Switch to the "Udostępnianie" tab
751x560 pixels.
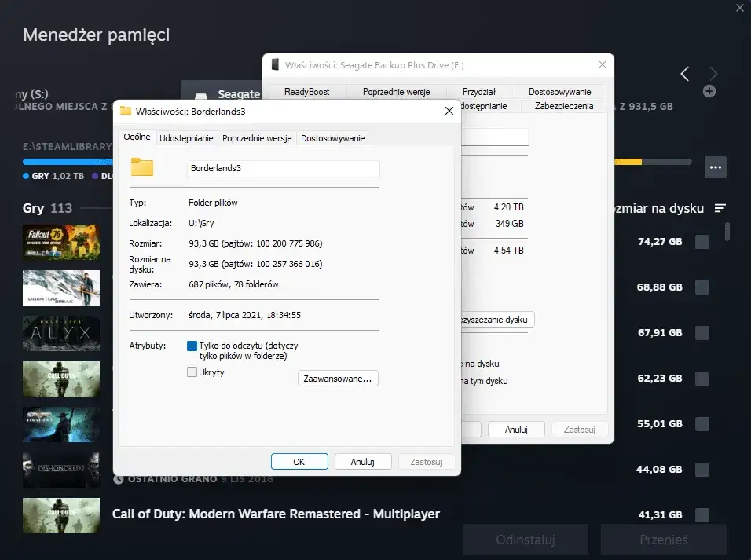[186, 137]
